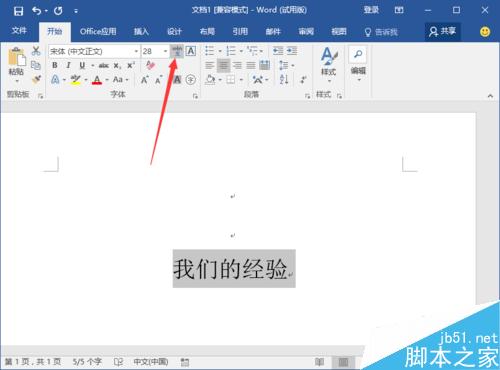Click the Clear Formatting eraser icon

[x=150, y=65]
